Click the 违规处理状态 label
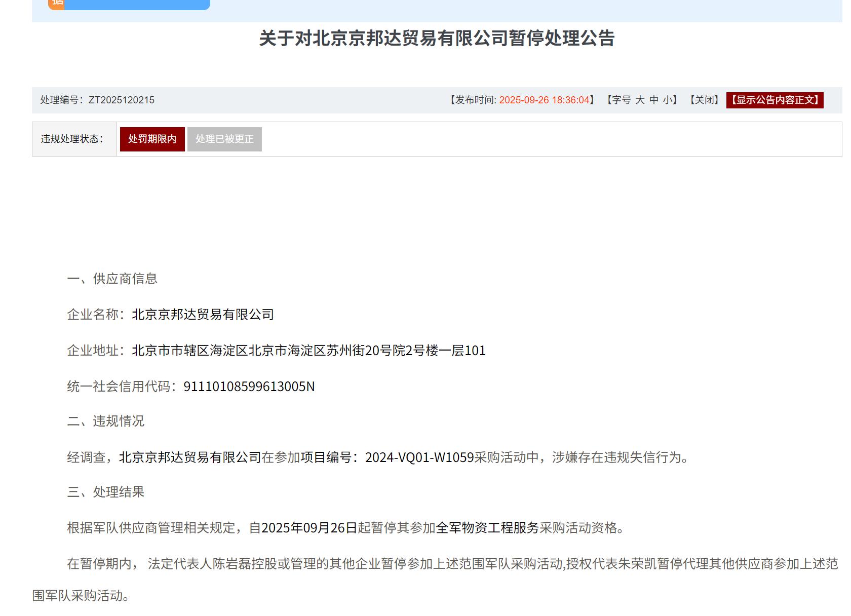The image size is (851, 616). (x=72, y=139)
